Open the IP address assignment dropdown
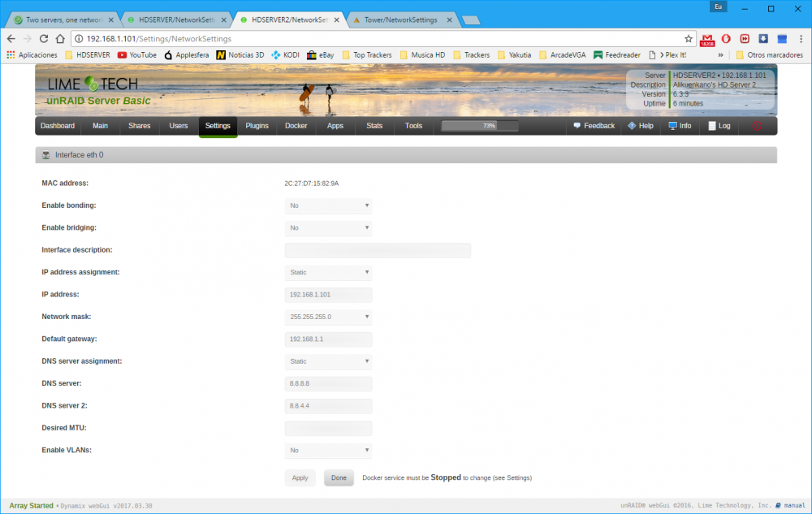812x514 pixels. [328, 272]
